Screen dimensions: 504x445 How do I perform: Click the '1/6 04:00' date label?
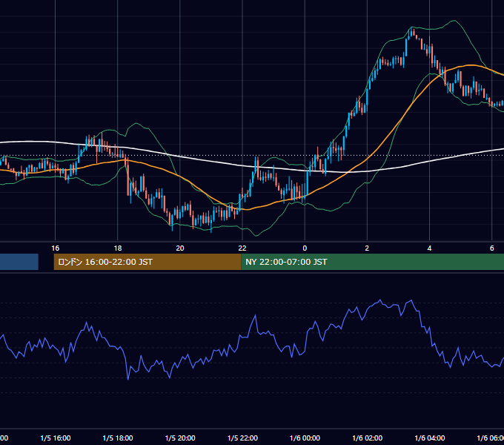pos(429,438)
